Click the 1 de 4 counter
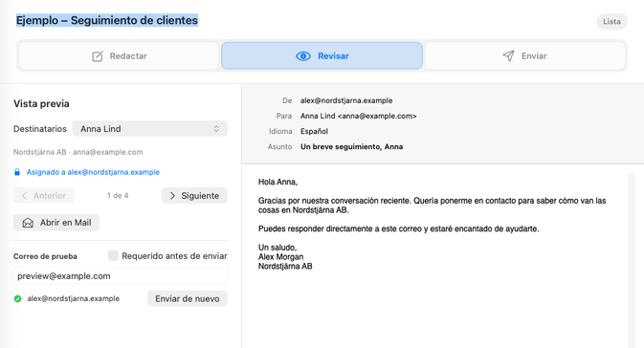This screenshot has width=644, height=348. pyautogui.click(x=118, y=196)
